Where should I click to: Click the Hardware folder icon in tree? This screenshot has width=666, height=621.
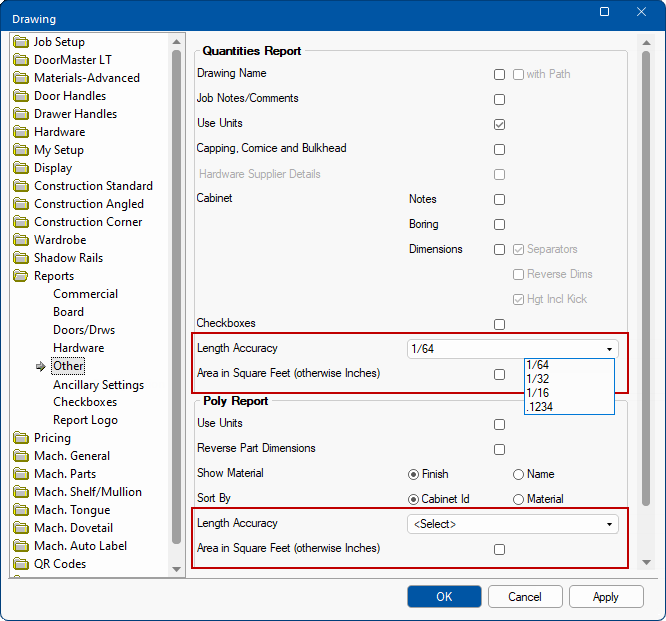(21, 132)
